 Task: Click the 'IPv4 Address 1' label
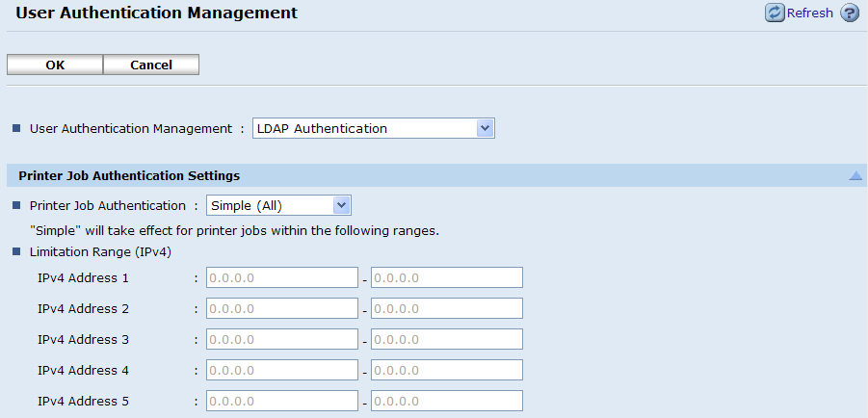(x=83, y=278)
